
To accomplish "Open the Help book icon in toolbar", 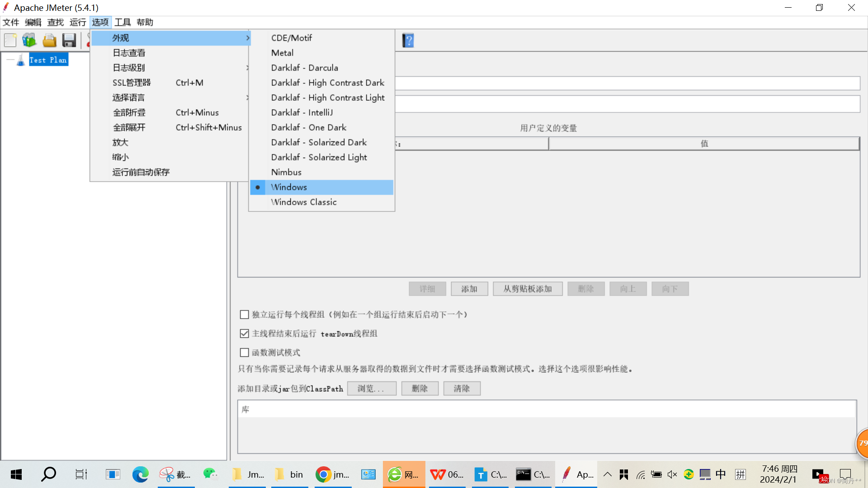I will [x=408, y=40].
